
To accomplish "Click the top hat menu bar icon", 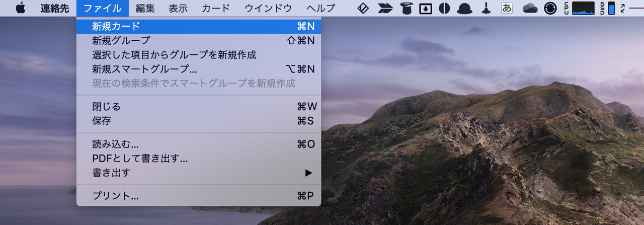I will pos(406,8).
